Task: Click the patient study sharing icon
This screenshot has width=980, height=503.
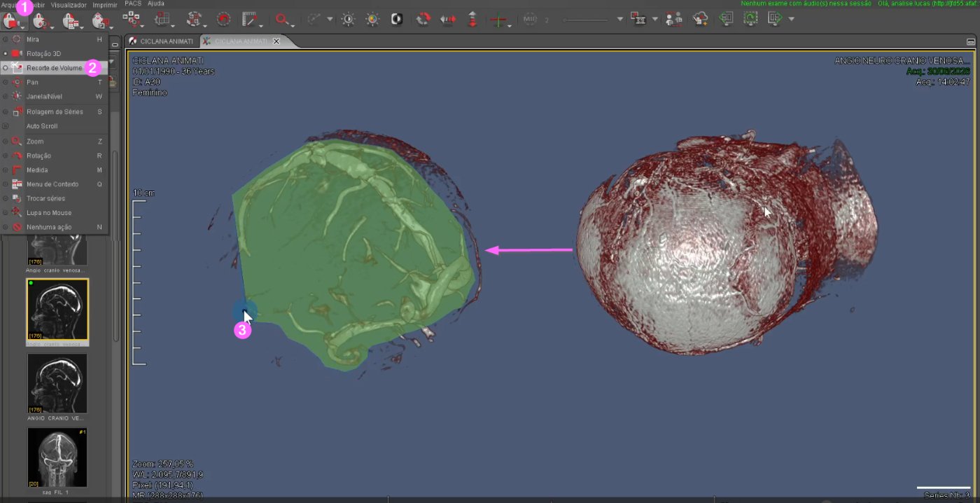Action: (673, 19)
